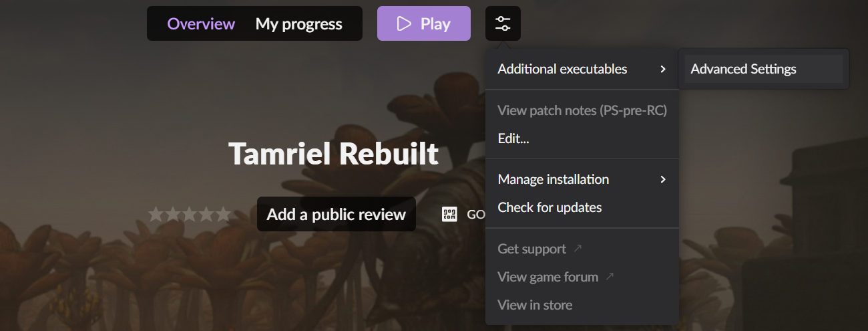Click the Tamriel Rebuilt title
This screenshot has width=868, height=331.
tap(333, 154)
